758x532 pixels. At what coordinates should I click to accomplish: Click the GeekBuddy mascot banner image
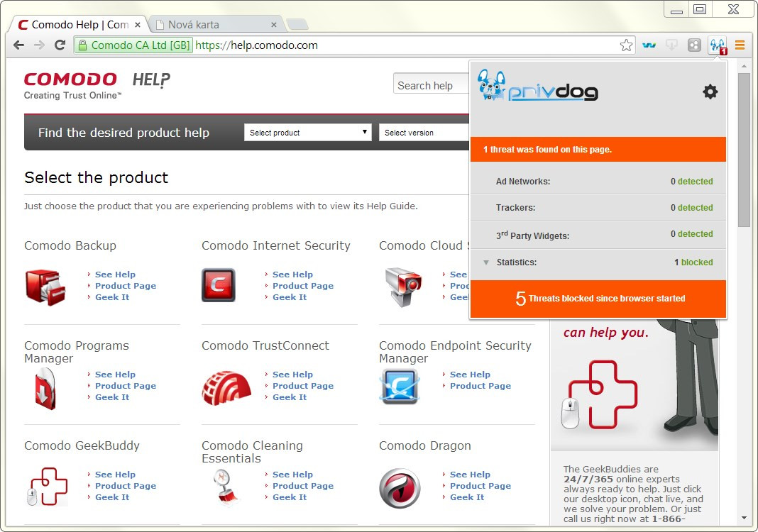point(634,384)
